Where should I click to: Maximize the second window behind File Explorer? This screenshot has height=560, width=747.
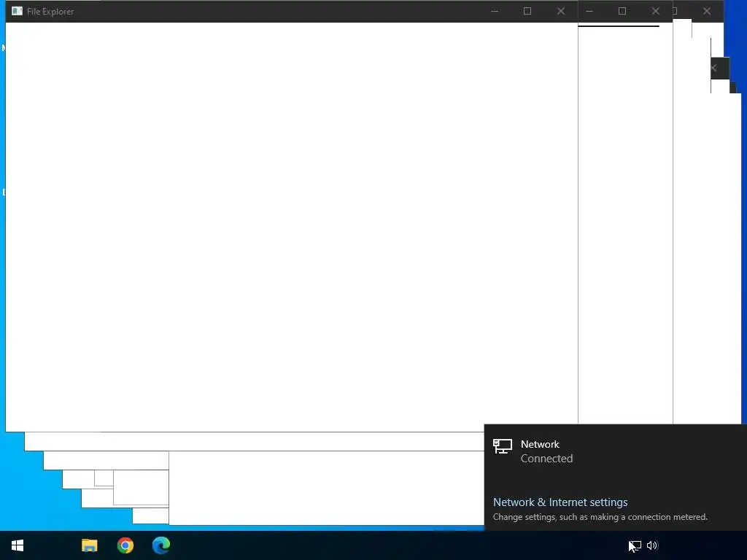click(x=622, y=11)
